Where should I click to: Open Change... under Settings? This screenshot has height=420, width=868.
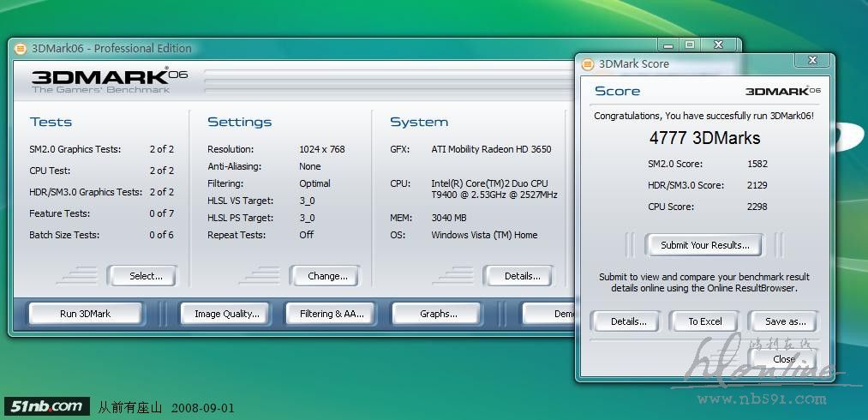click(327, 276)
